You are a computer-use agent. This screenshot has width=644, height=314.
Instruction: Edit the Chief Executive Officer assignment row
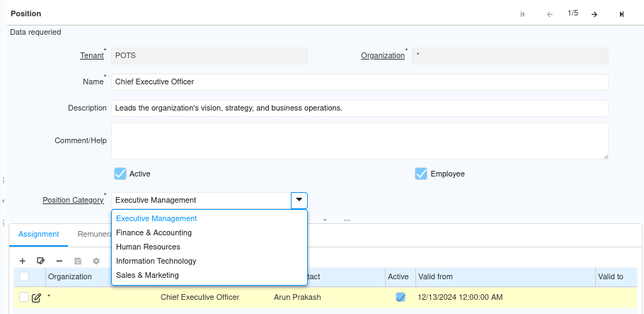[x=36, y=298]
